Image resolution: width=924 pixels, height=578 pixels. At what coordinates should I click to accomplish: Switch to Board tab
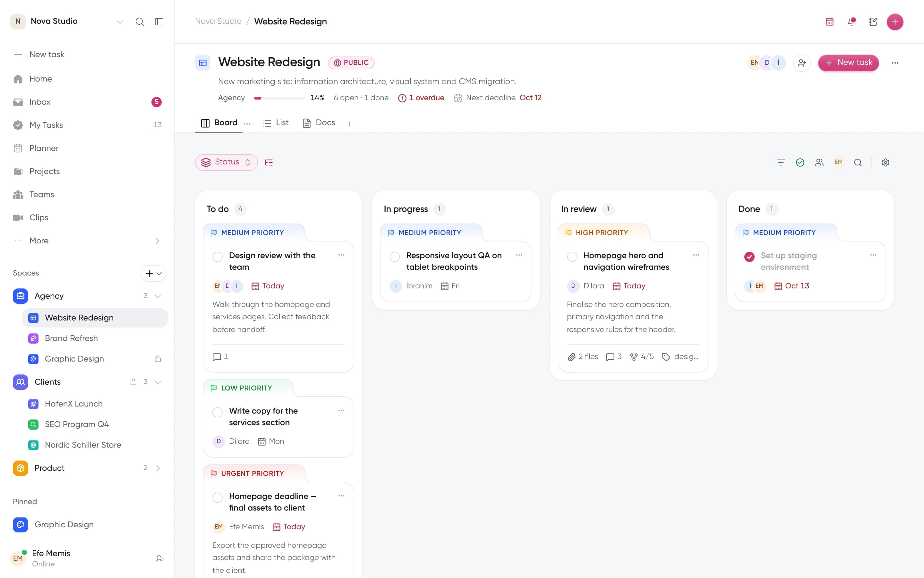click(x=219, y=123)
